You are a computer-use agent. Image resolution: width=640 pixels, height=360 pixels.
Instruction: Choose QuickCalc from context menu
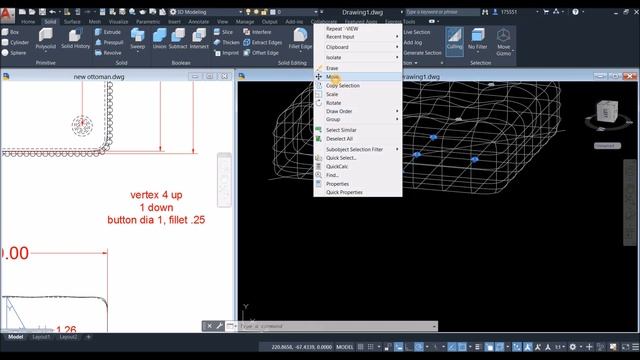pyautogui.click(x=358, y=167)
